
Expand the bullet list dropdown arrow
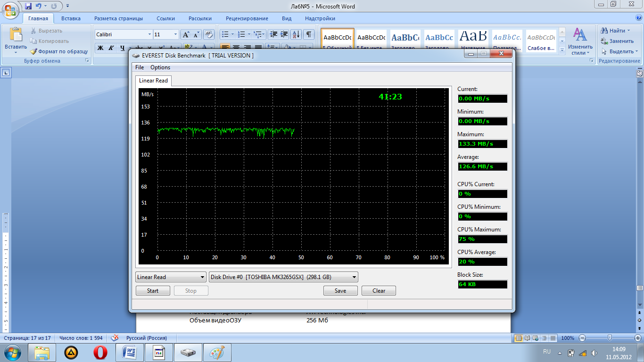coord(232,34)
